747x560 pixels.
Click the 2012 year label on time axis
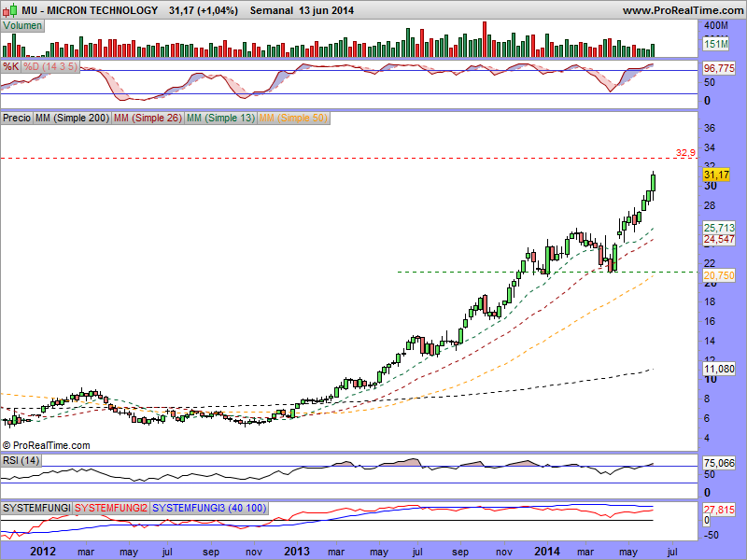(43, 552)
